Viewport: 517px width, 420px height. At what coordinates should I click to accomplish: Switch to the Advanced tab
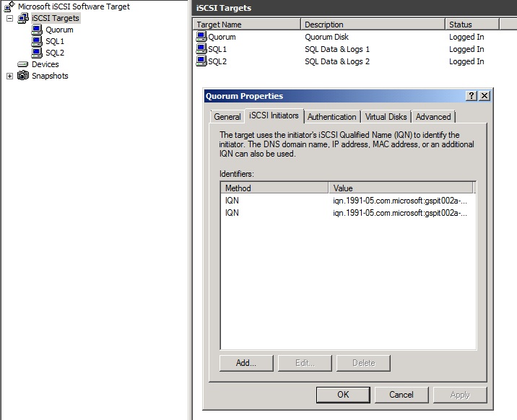coord(433,117)
